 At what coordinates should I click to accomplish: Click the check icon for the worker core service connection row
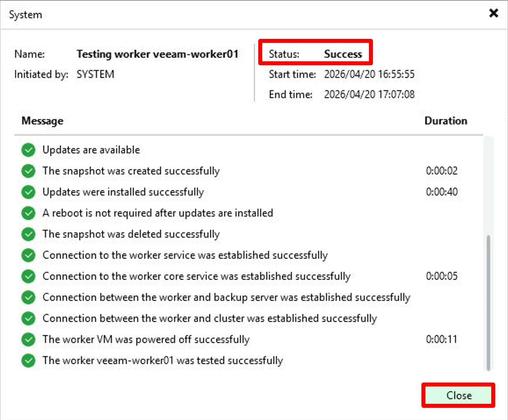coord(28,276)
